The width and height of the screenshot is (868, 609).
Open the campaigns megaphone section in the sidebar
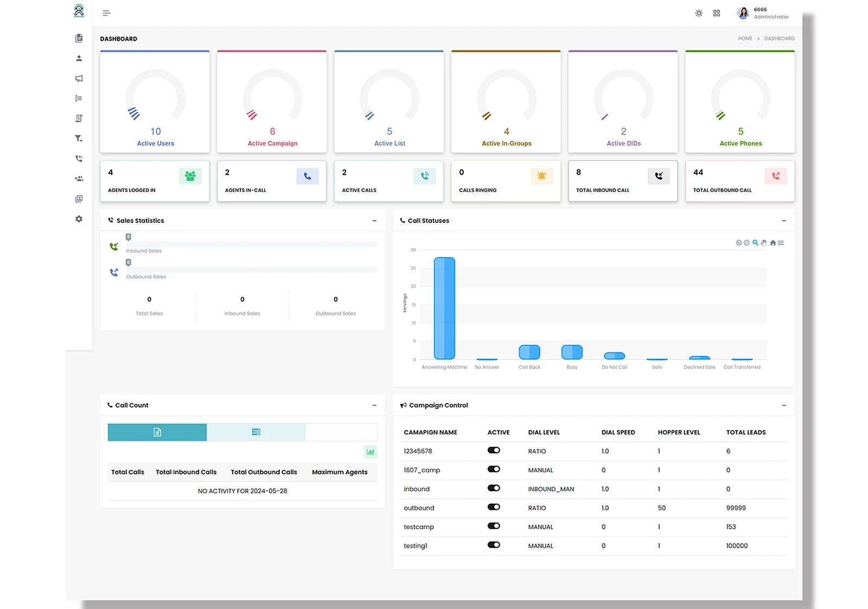coord(79,78)
